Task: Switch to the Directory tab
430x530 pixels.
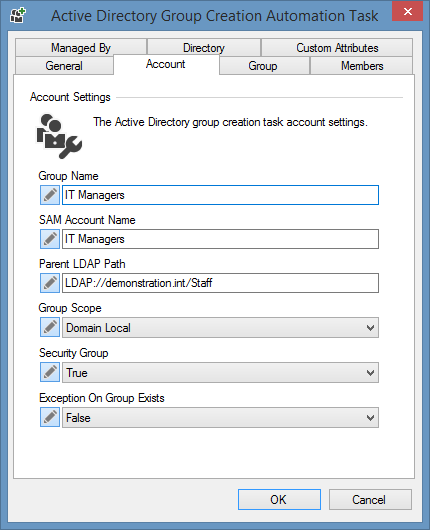Action: point(204,47)
